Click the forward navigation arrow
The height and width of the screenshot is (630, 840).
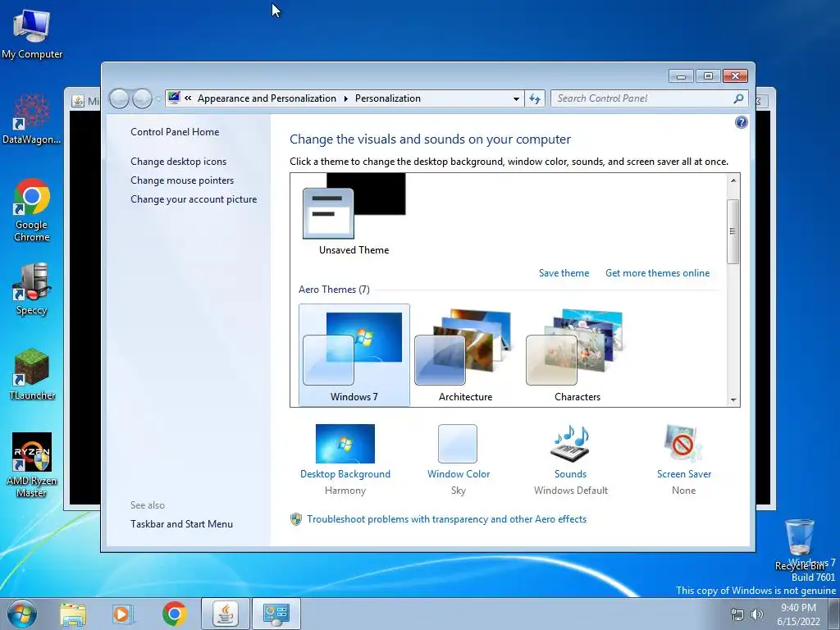[x=142, y=98]
